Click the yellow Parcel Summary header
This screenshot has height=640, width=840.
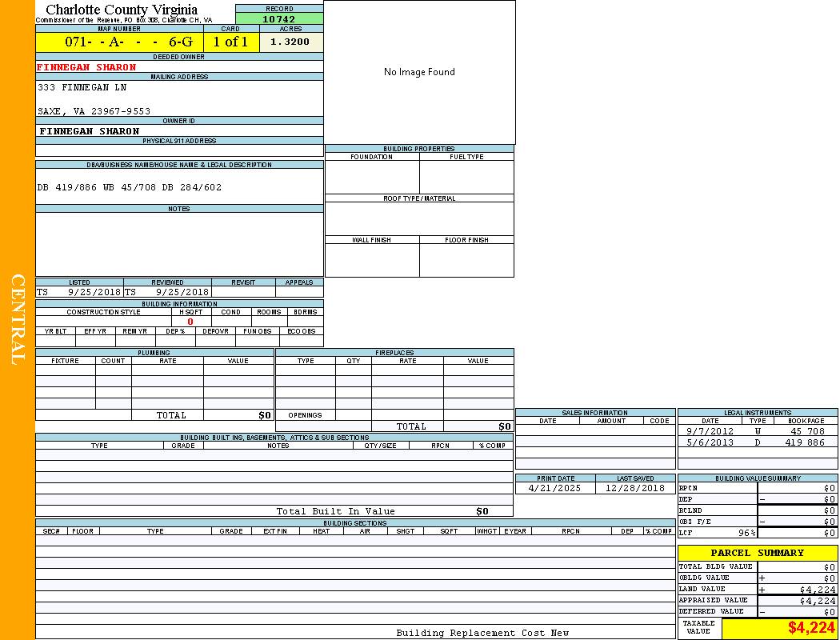pos(757,553)
